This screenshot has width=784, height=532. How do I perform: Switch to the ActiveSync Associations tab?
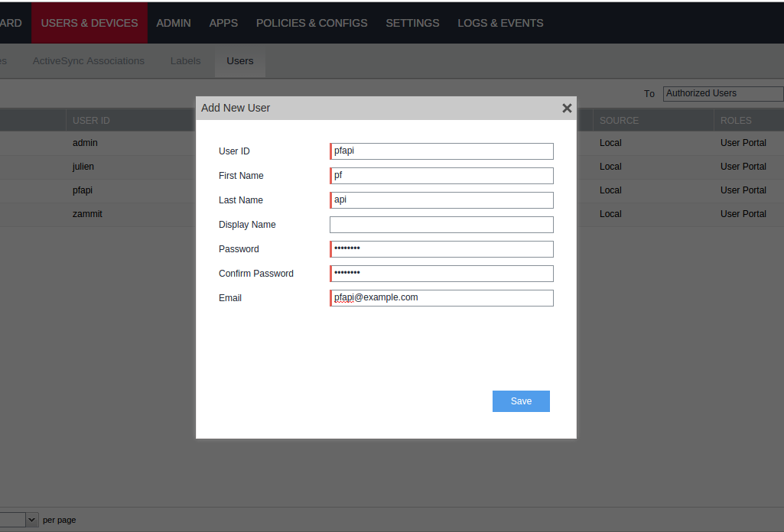89,61
